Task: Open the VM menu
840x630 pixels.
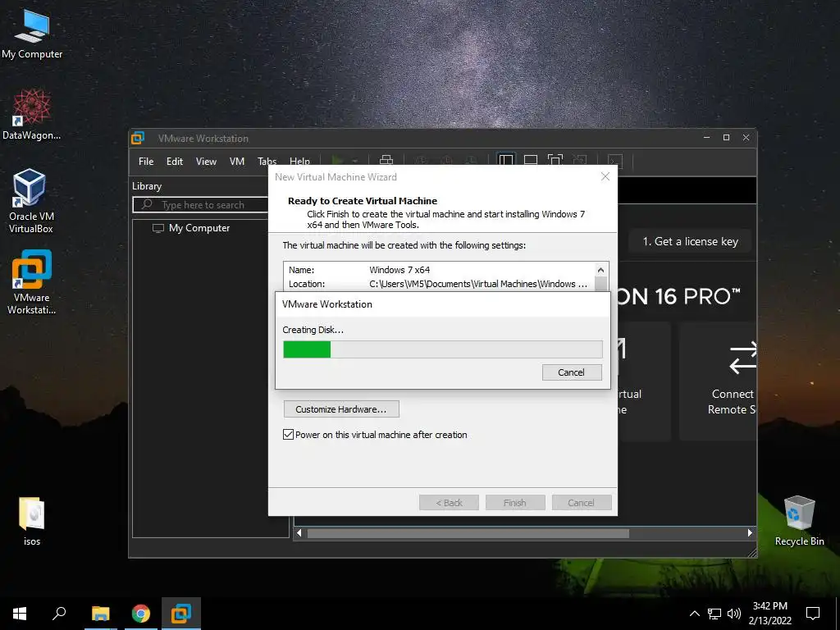Action: [237, 162]
